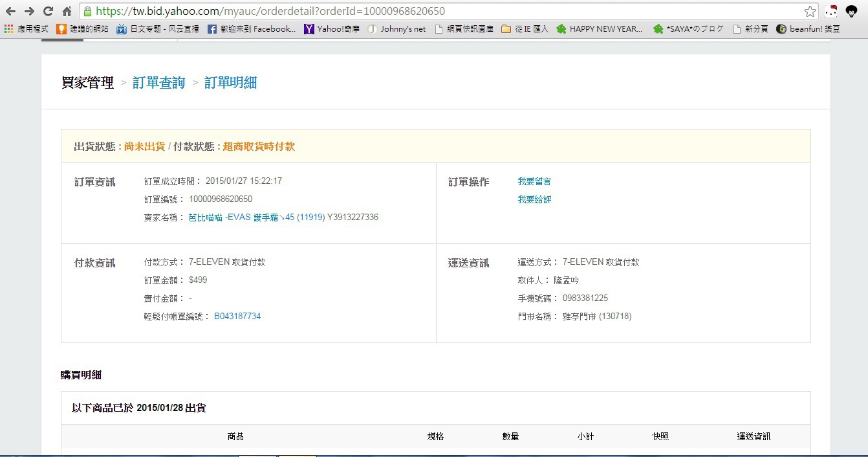Open the beanfun! 樂豆 bookmark
The image size is (868, 457).
[x=808, y=28]
